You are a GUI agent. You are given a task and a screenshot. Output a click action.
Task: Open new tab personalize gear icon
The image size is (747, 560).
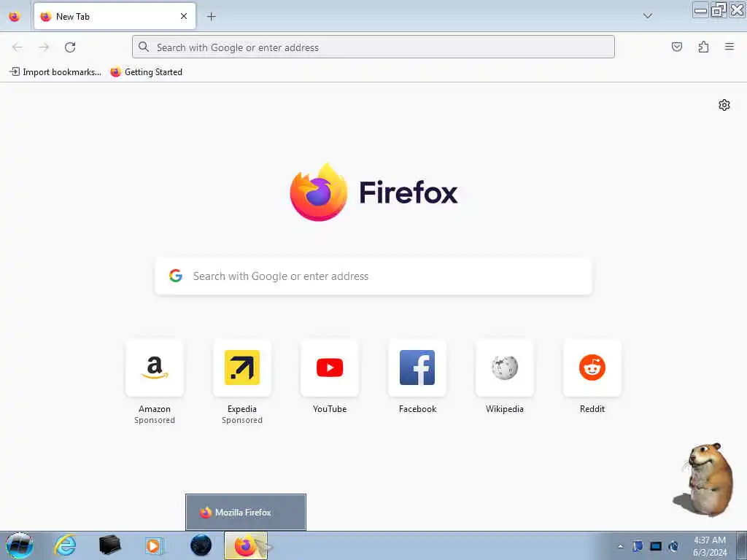(x=724, y=105)
